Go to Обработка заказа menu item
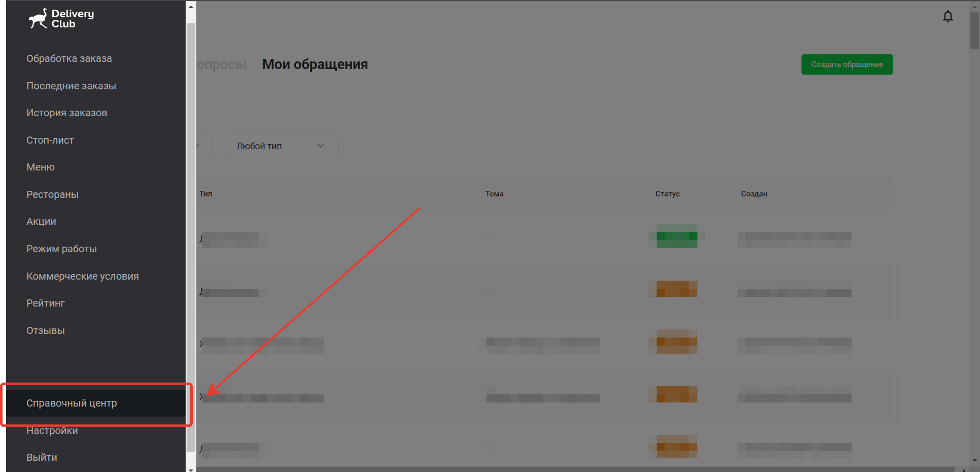The image size is (980, 472). coord(69,58)
